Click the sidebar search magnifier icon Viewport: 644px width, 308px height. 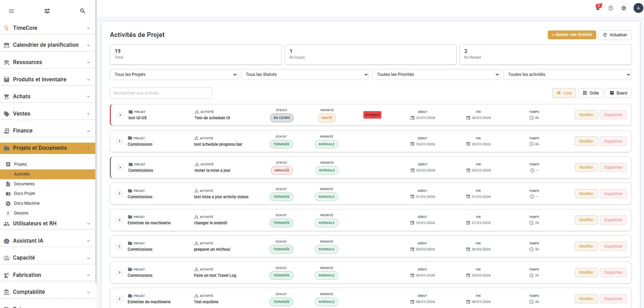(82, 11)
